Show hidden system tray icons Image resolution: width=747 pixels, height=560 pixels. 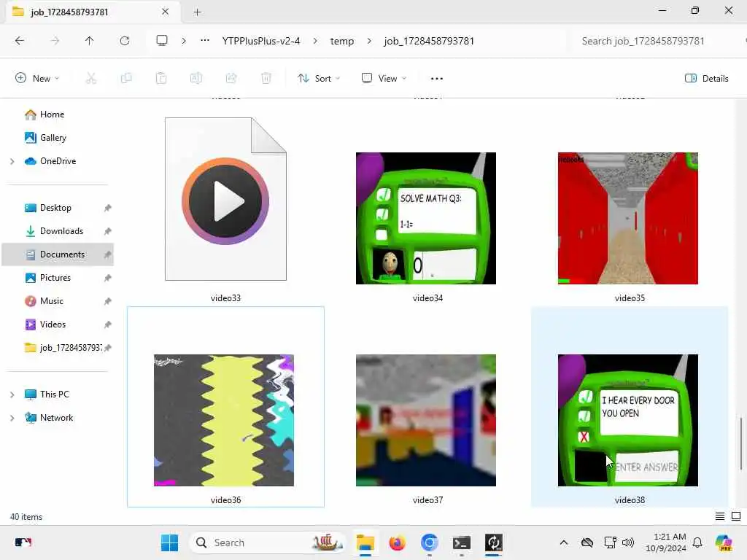pyautogui.click(x=564, y=542)
